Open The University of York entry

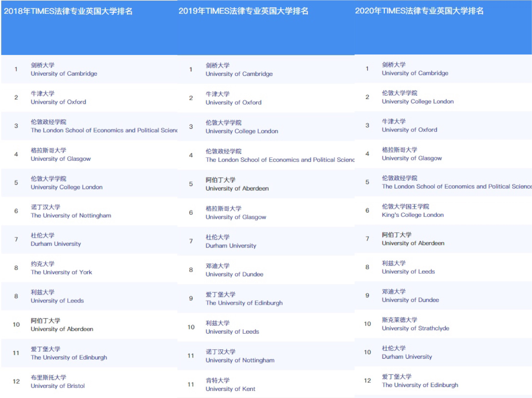click(x=61, y=272)
